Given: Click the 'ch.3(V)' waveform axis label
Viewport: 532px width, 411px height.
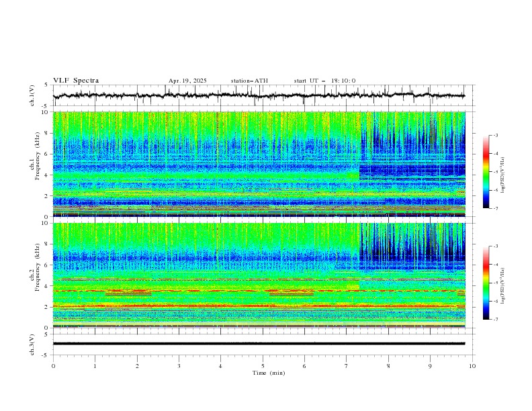Looking at the screenshot, I should [x=32, y=345].
